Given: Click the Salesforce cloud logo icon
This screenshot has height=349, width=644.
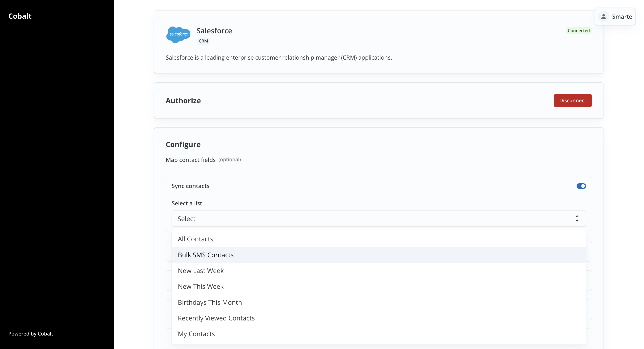Looking at the screenshot, I should click(x=178, y=35).
